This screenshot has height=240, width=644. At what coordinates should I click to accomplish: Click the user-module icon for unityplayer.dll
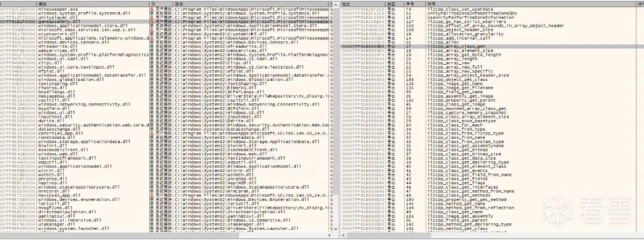152,18
